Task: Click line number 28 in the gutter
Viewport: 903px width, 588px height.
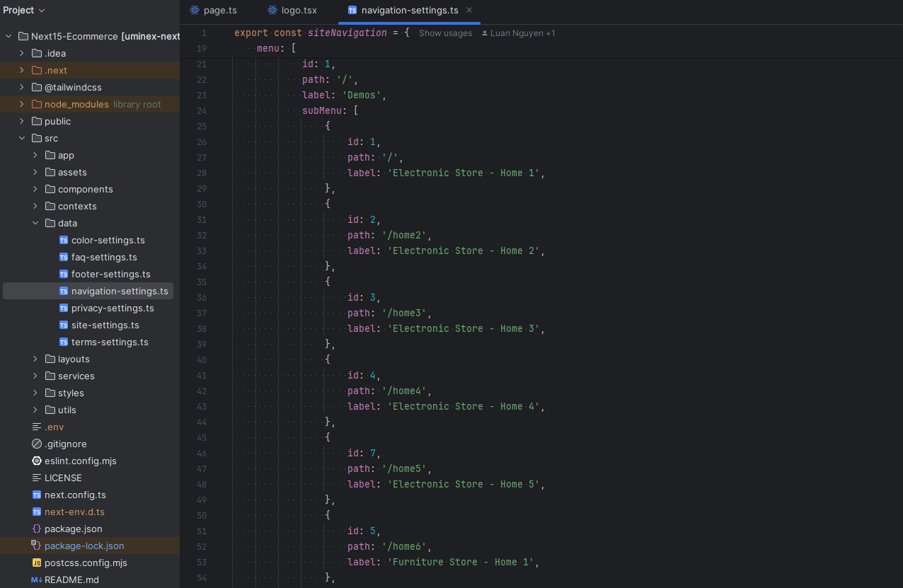Action: click(202, 173)
